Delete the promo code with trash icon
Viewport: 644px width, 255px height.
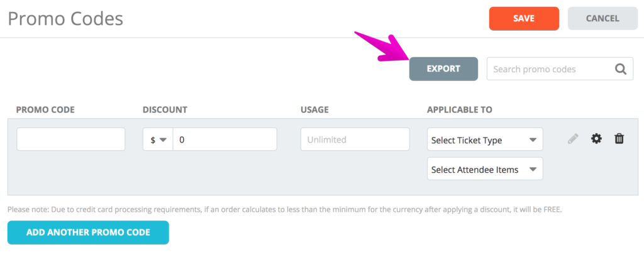click(619, 139)
